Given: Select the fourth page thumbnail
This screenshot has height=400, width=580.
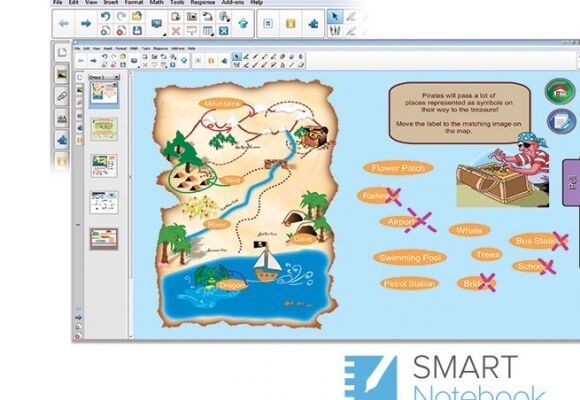Looking at the screenshot, I should (104, 202).
